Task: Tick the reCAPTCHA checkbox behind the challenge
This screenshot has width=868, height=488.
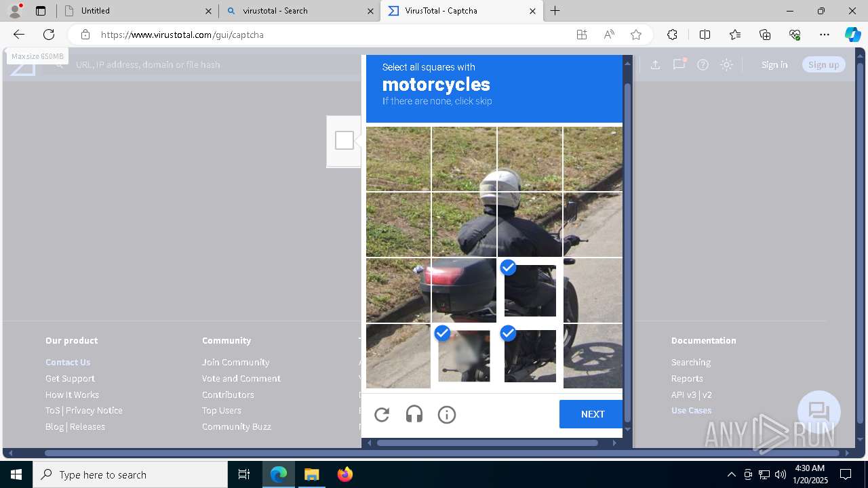Action: [x=344, y=140]
